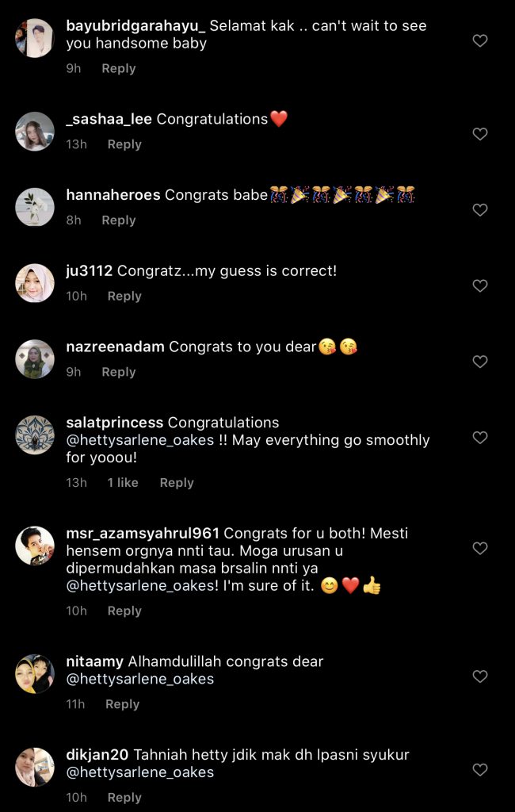Tap the heart on _sashaa_lee's comment

[x=480, y=134]
